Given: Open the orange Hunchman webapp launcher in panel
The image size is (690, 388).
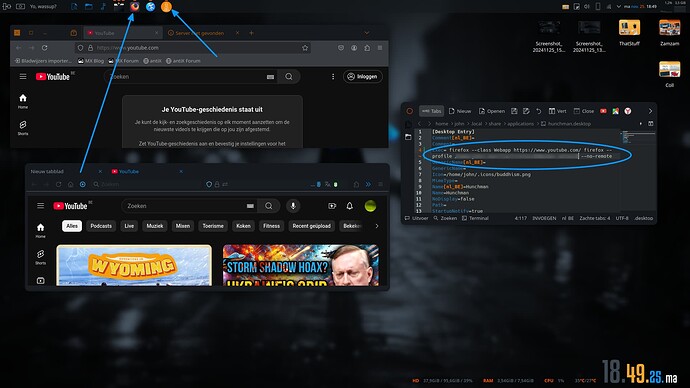Looking at the screenshot, I should click(x=166, y=7).
